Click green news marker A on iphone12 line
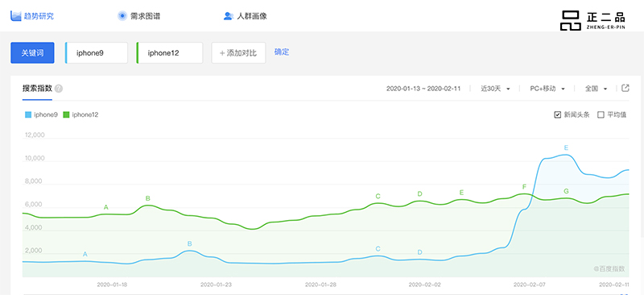Image resolution: width=644 pixels, height=295 pixels. [x=106, y=207]
